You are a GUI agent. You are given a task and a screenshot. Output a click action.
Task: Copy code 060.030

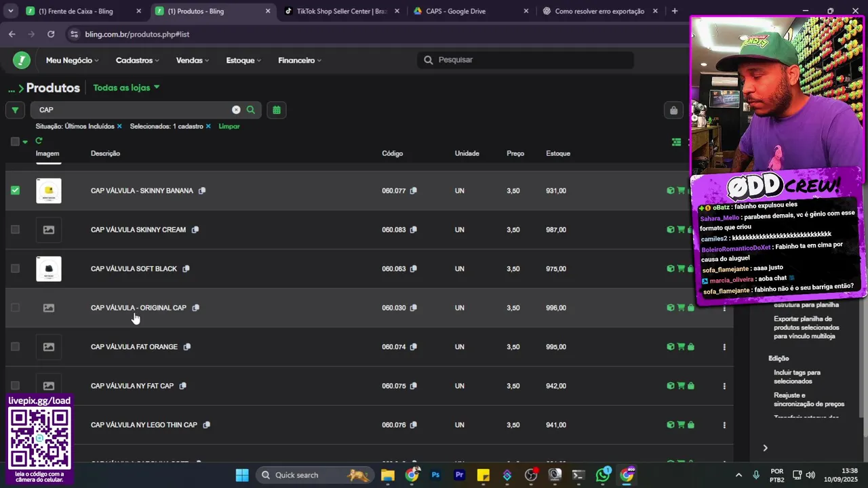[413, 308]
